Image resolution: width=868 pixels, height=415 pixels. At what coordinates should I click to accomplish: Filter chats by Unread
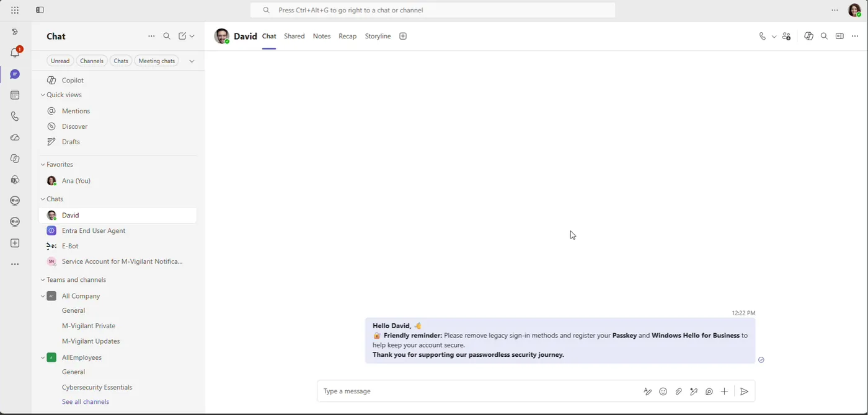click(x=60, y=61)
